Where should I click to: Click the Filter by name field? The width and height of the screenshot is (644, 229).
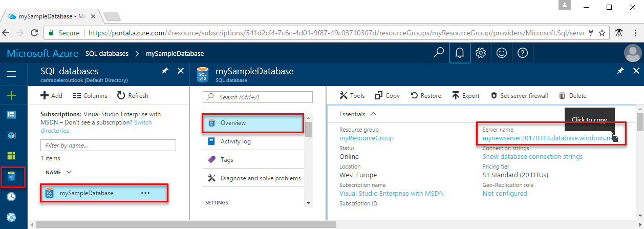click(108, 145)
